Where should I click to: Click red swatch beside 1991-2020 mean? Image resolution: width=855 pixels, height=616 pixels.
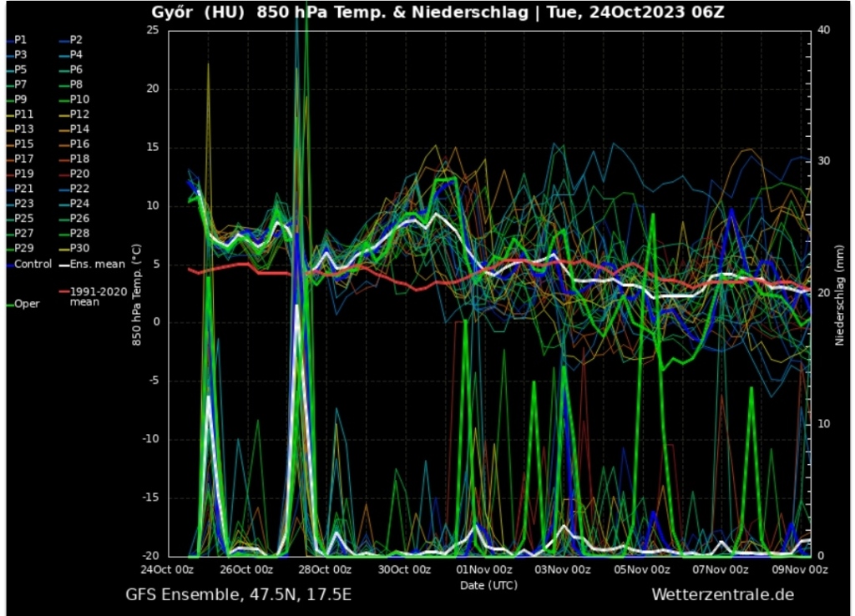click(63, 291)
